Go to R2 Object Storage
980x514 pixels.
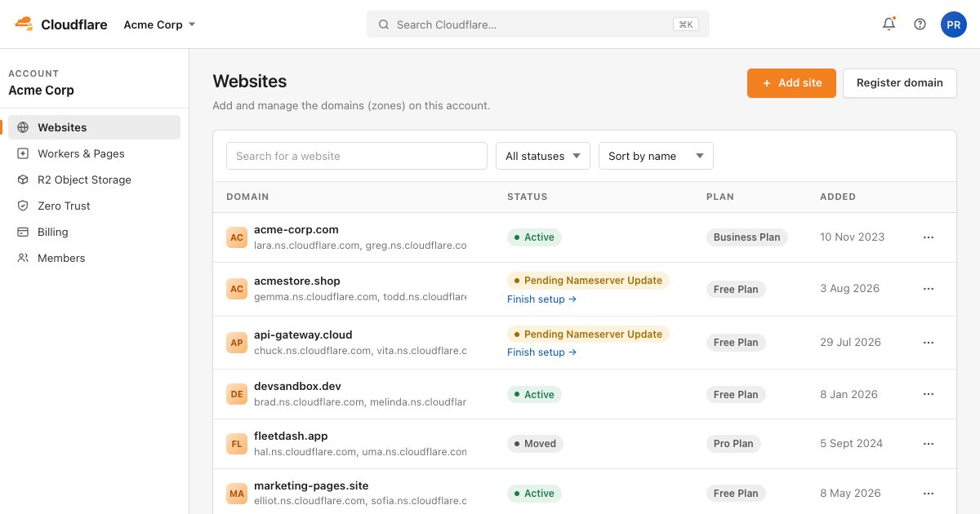(x=95, y=179)
